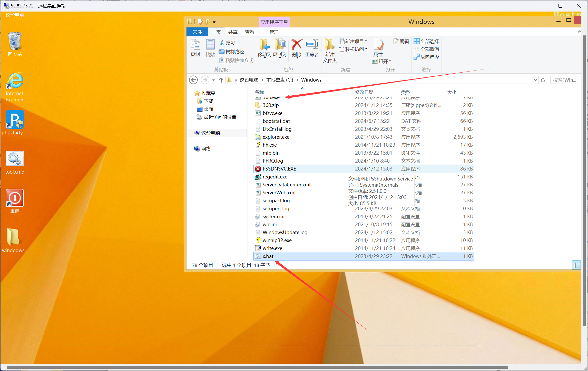Open the File (文件) menu tab
Screen dimensions: 588x371
point(197,32)
